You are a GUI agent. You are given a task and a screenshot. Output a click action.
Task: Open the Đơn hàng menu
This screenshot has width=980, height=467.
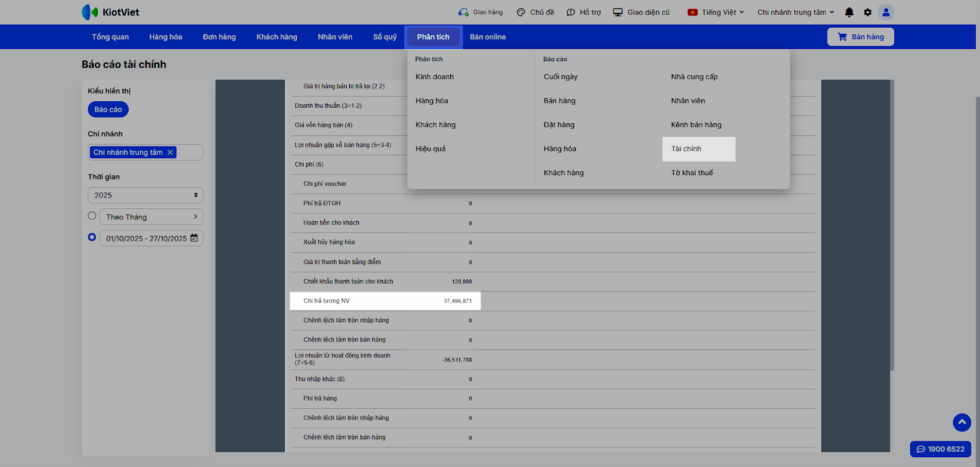pos(219,37)
